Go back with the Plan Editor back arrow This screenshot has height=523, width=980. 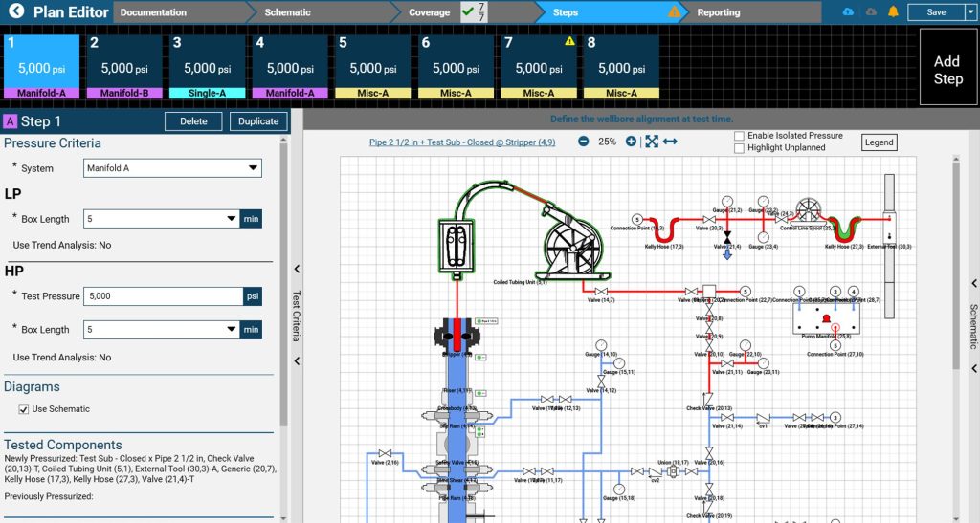pyautogui.click(x=16, y=11)
